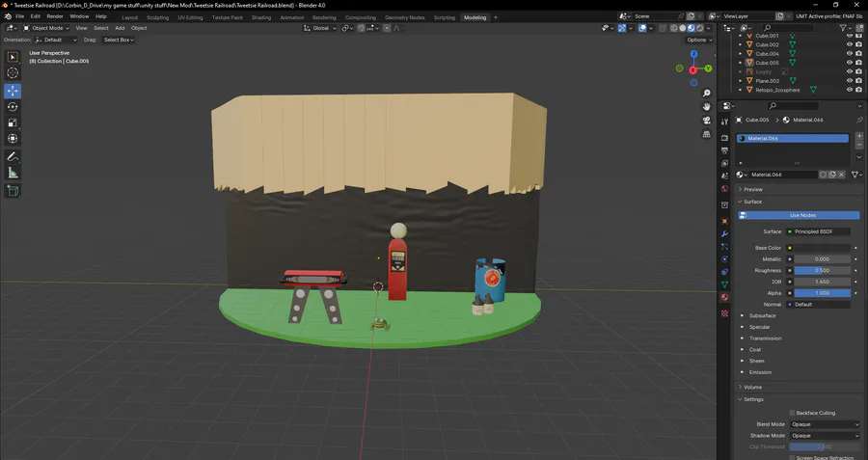
Task: Toggle camera view with the camera icon
Action: [706, 121]
